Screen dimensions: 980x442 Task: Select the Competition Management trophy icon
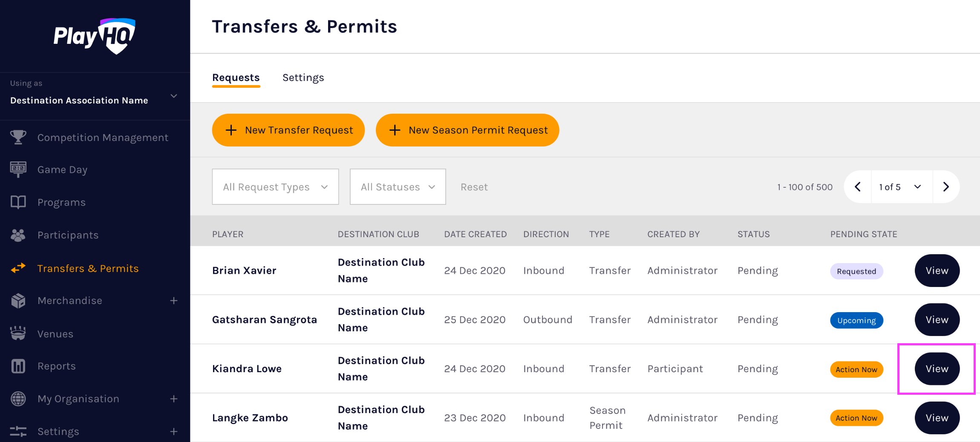[17, 137]
